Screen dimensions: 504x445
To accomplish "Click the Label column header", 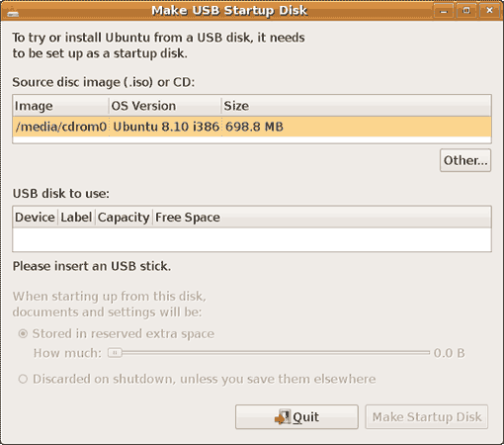I will tap(76, 218).
